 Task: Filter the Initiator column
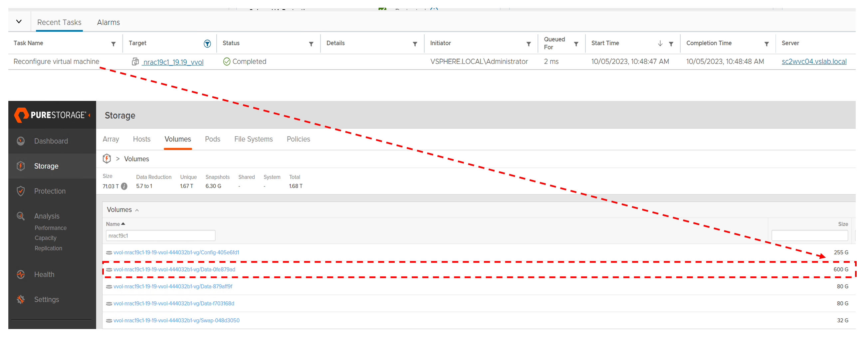point(529,44)
